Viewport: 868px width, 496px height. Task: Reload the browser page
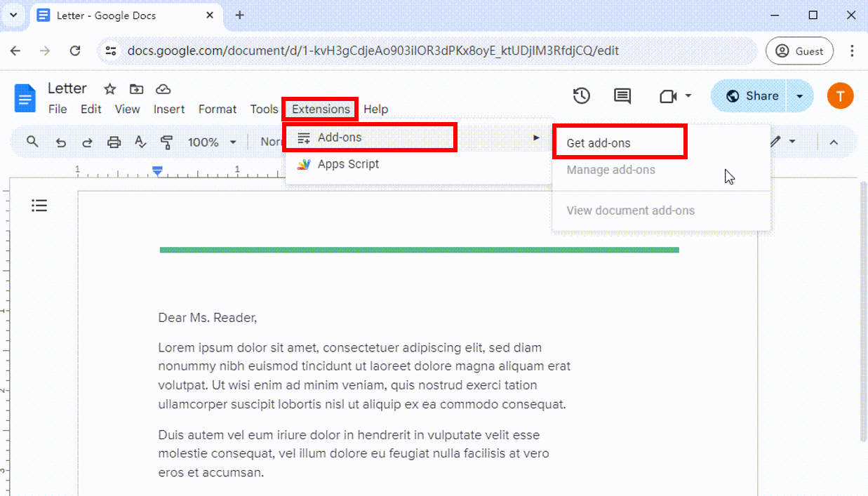pyautogui.click(x=75, y=51)
